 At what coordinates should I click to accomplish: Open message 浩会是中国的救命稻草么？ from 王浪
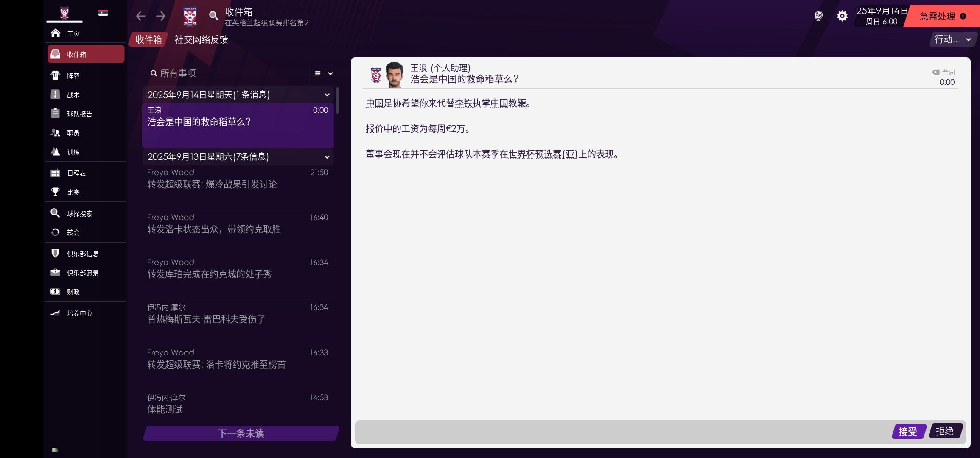pos(238,125)
